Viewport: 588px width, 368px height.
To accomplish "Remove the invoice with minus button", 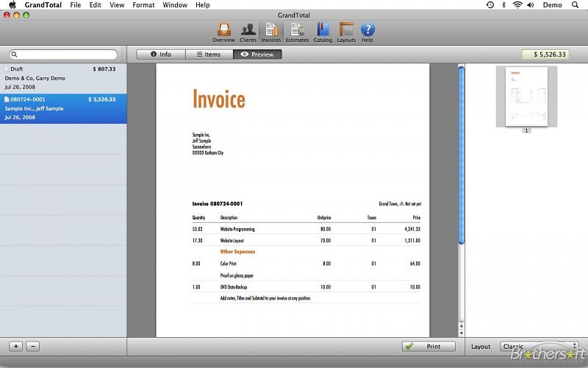I will coord(32,346).
